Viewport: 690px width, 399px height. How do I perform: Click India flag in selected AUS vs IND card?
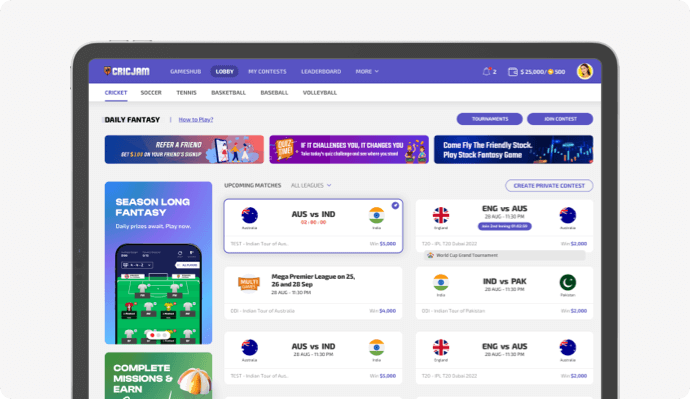[x=377, y=215]
